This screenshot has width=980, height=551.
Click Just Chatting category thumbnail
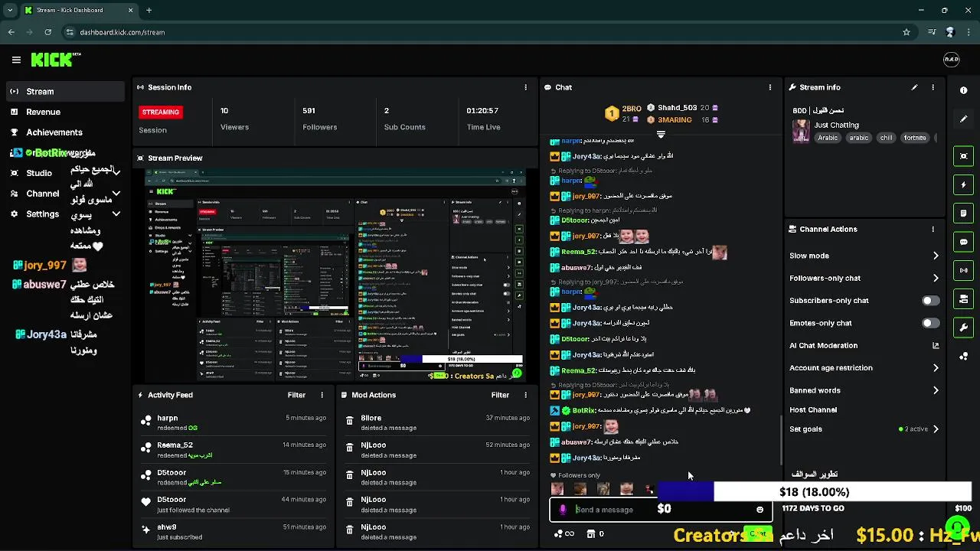tap(801, 132)
